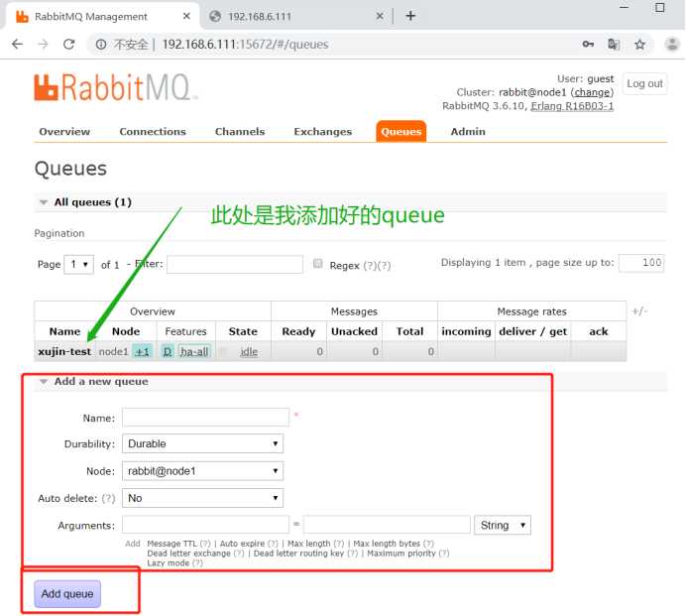Open the xujin-test queue
The image size is (686, 616).
(64, 351)
